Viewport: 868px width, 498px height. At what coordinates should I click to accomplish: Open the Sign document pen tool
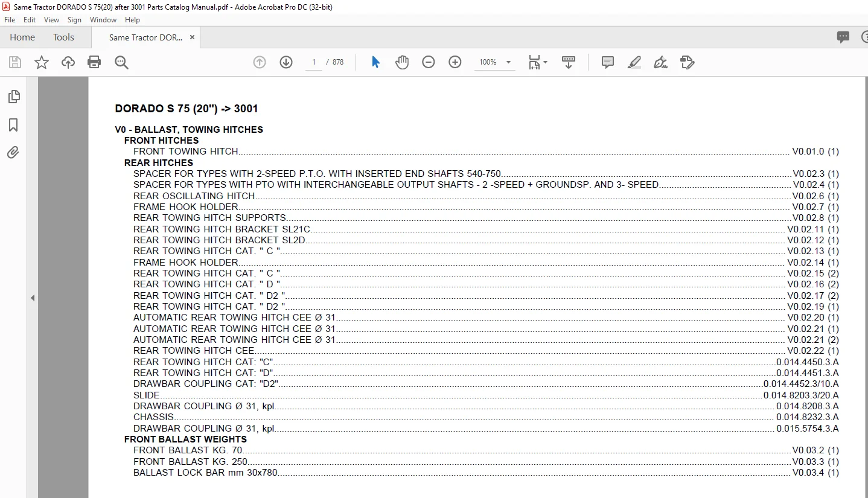coord(660,62)
